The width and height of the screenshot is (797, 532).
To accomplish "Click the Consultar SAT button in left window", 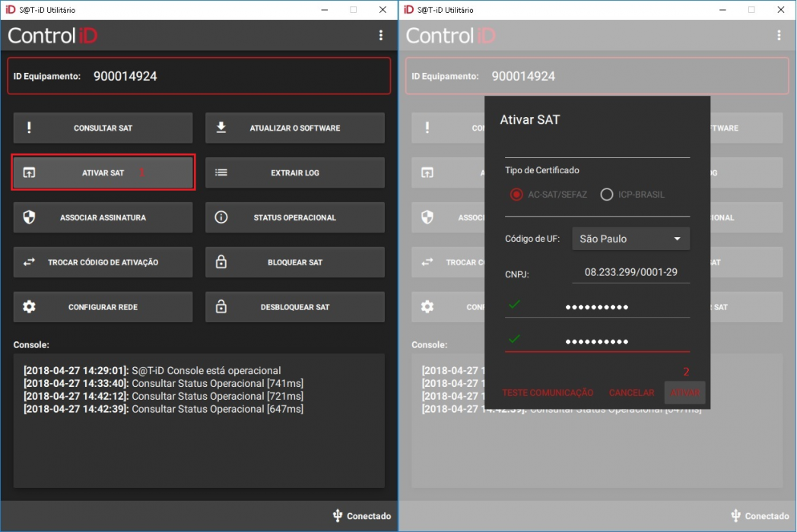I will click(x=103, y=128).
